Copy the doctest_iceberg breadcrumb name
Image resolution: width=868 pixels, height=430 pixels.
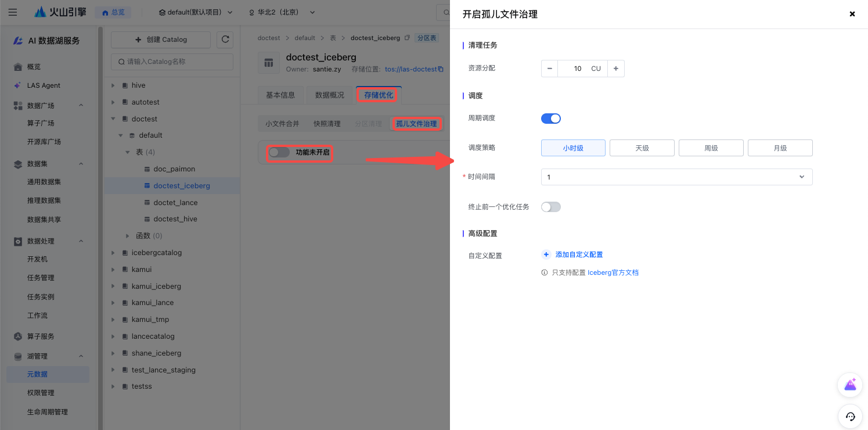click(x=407, y=38)
